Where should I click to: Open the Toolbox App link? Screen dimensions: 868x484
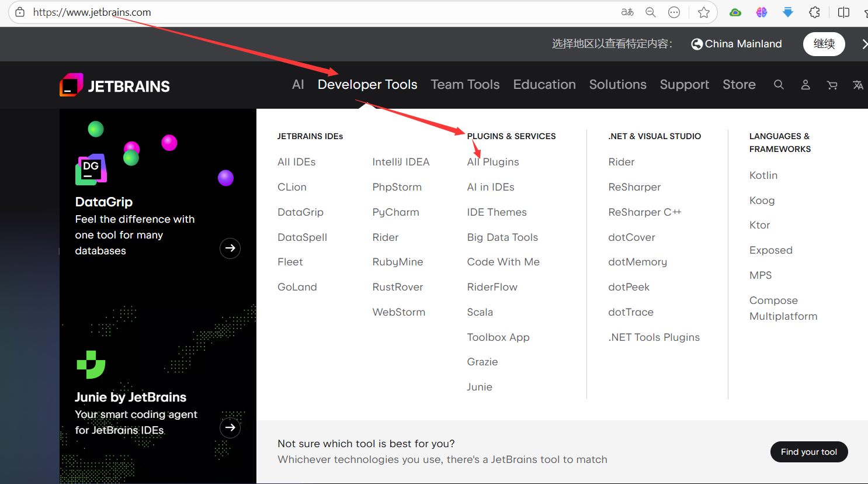[498, 337]
